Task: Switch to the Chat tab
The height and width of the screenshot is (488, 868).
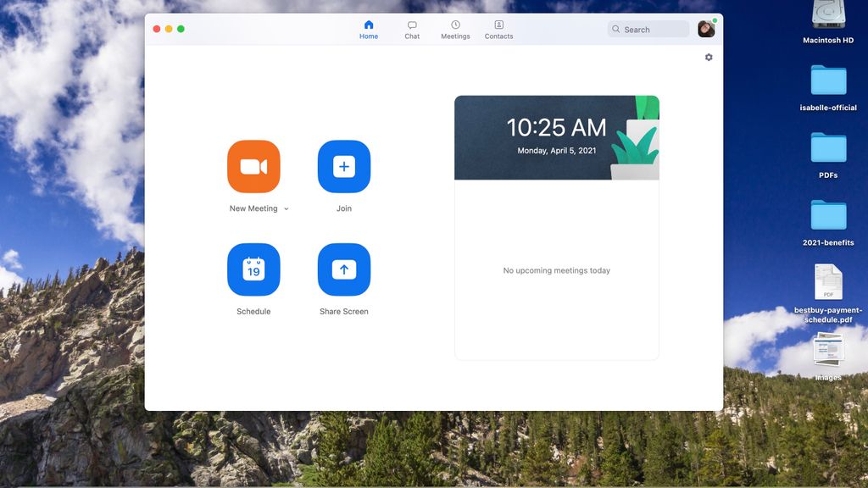Action: [412, 28]
